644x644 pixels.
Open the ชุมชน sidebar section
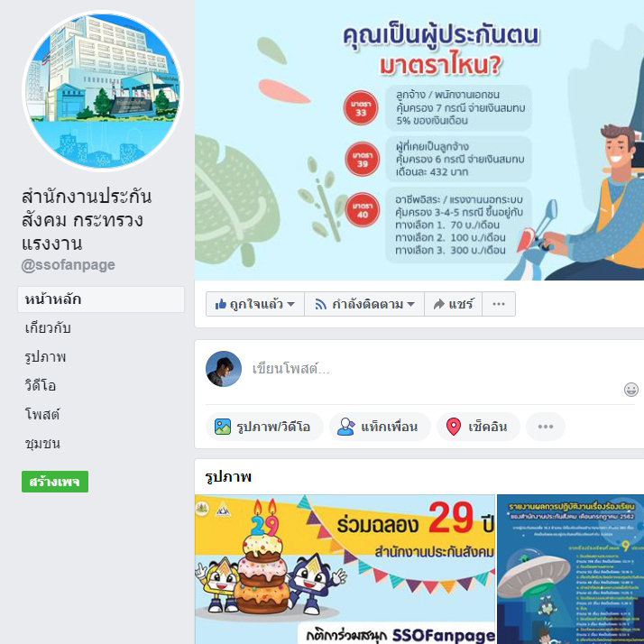point(42,444)
